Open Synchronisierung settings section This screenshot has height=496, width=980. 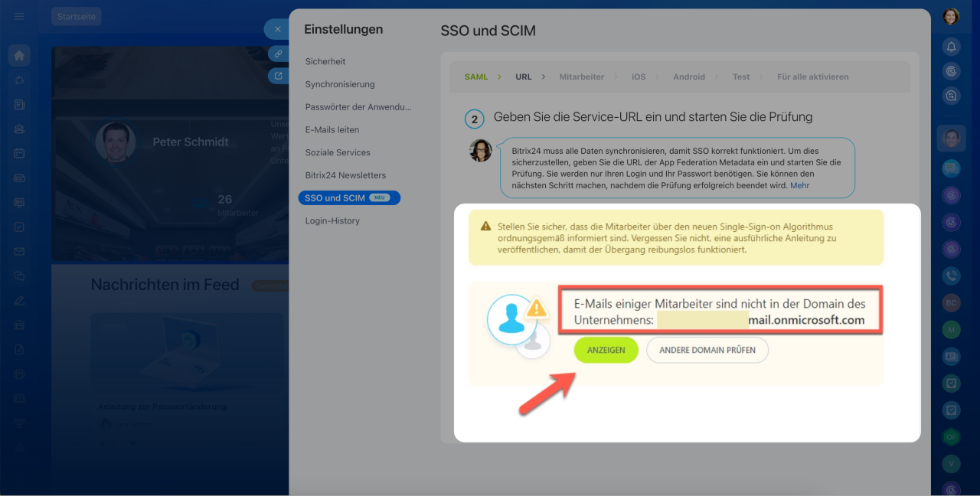(340, 84)
